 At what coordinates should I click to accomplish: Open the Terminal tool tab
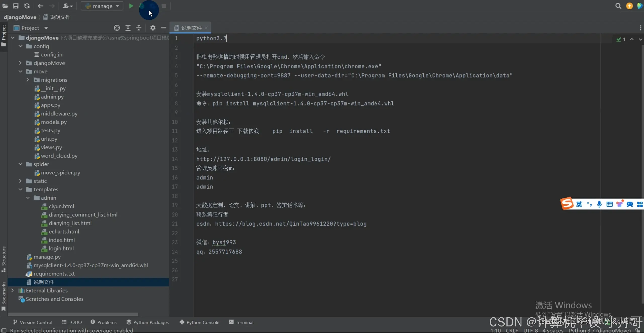click(x=241, y=322)
